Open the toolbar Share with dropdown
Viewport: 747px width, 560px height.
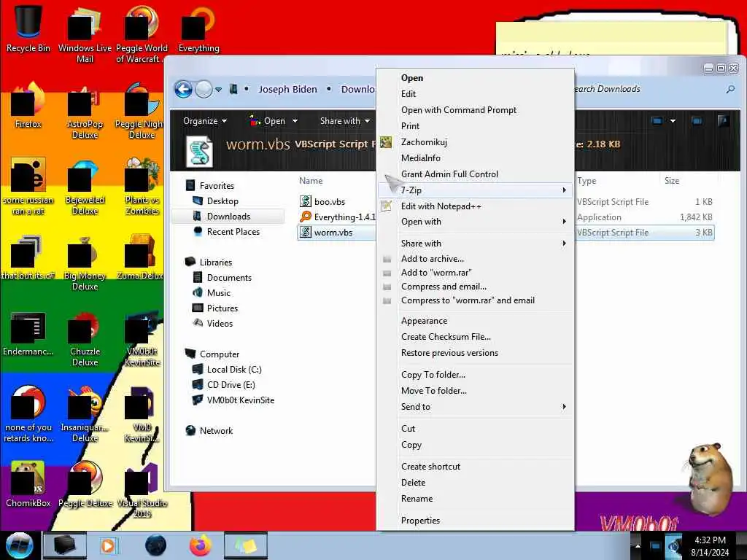click(x=345, y=121)
